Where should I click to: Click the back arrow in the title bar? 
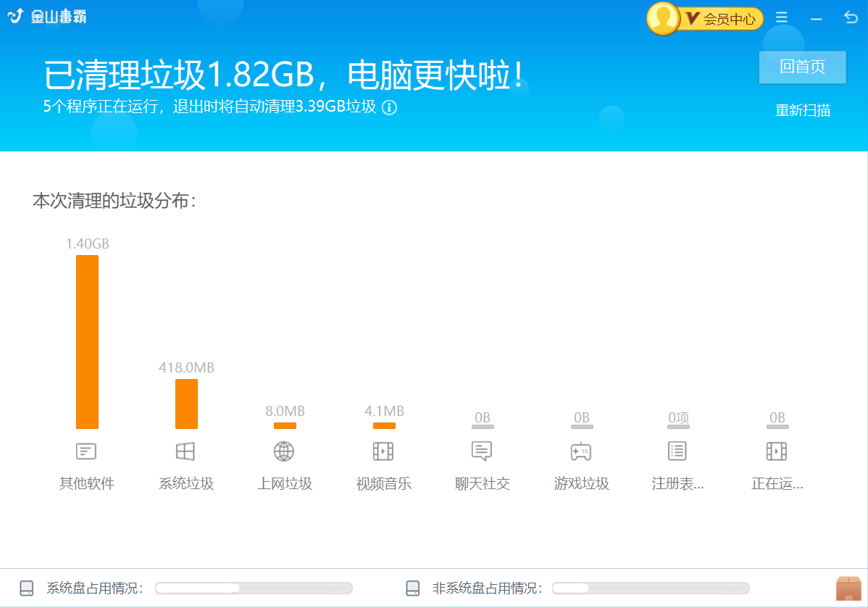click(850, 15)
